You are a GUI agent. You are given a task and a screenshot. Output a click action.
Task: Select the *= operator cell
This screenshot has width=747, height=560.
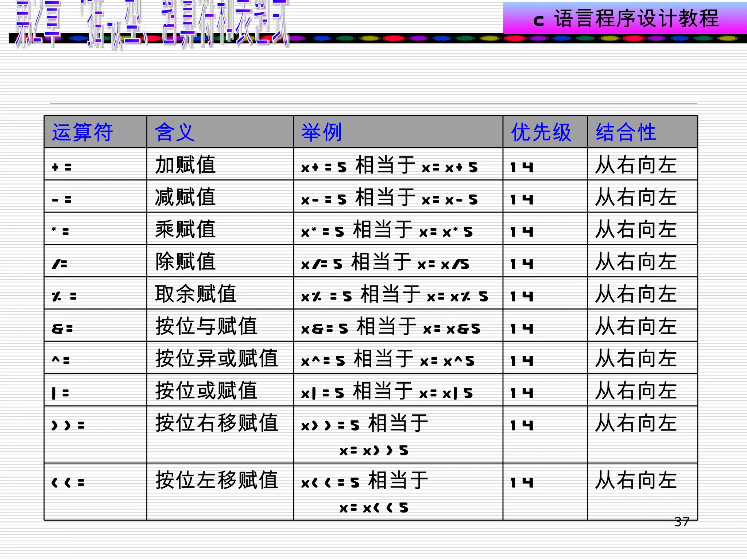click(x=96, y=229)
